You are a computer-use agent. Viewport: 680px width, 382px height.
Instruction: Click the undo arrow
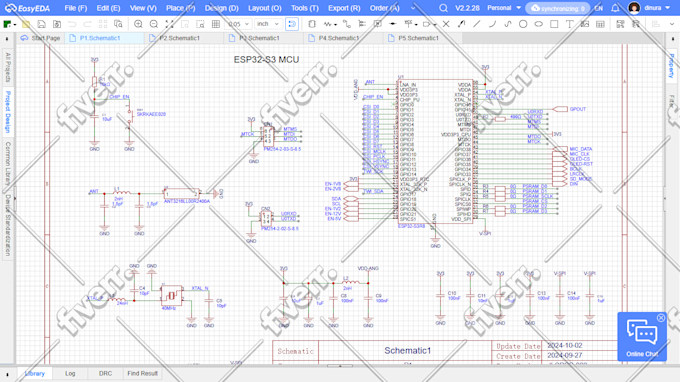tap(72, 24)
